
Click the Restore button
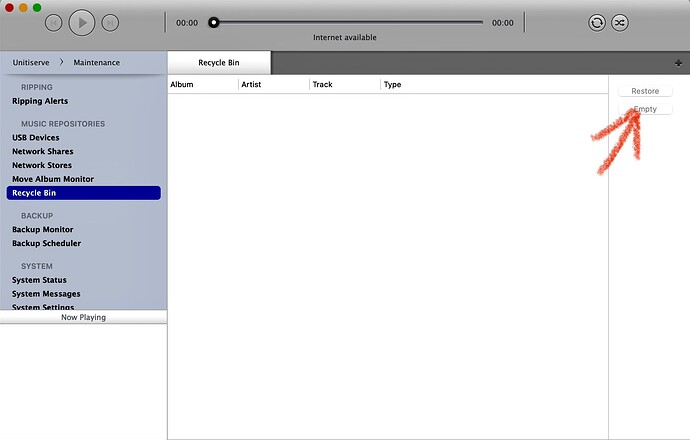pyautogui.click(x=645, y=91)
